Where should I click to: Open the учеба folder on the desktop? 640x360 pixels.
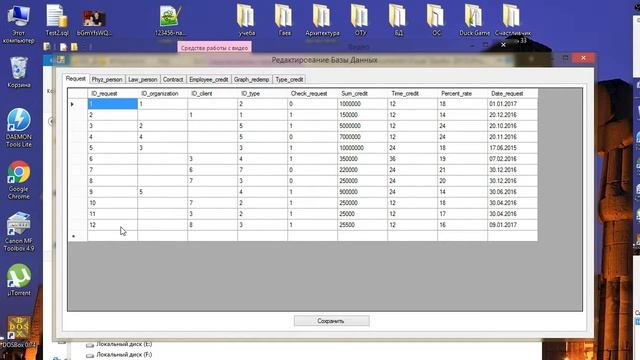pyautogui.click(x=247, y=20)
